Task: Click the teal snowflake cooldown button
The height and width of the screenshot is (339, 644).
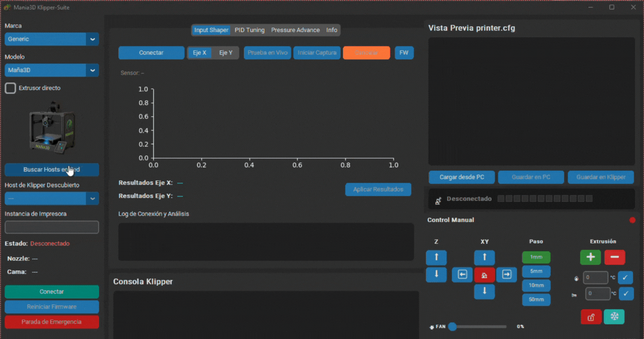Action: [x=614, y=317]
